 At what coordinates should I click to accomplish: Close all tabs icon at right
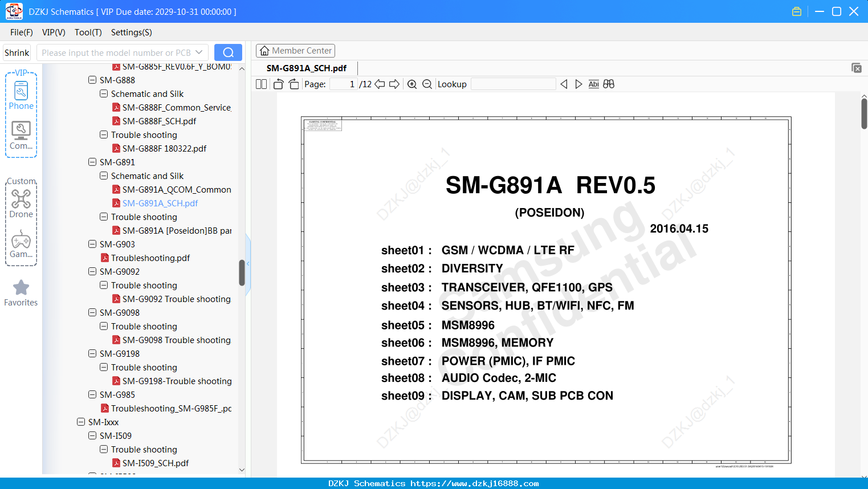tap(857, 68)
